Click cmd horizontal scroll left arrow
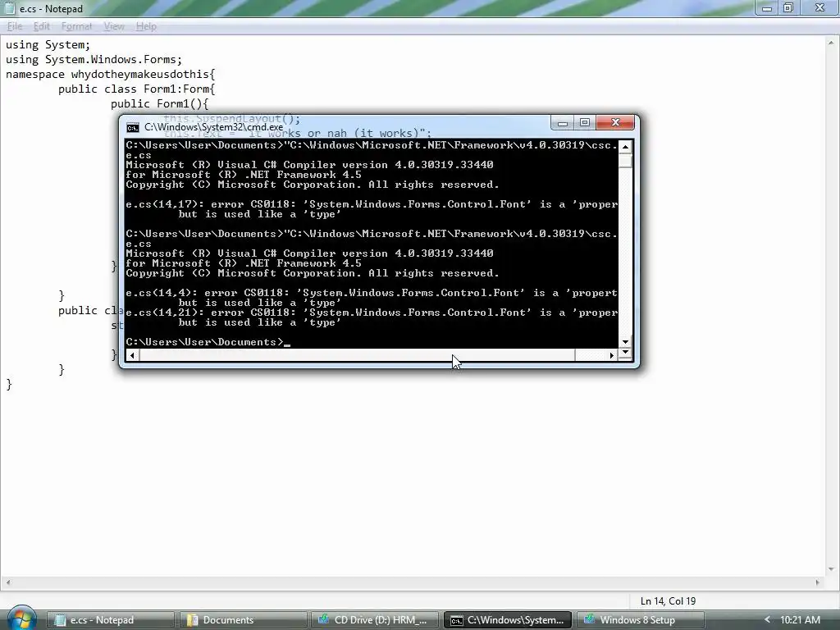This screenshot has height=630, width=840. pyautogui.click(x=132, y=355)
